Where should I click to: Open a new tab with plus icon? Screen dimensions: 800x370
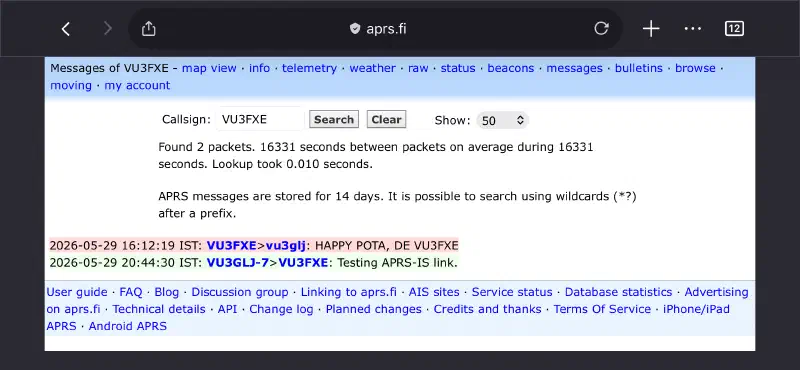(651, 29)
